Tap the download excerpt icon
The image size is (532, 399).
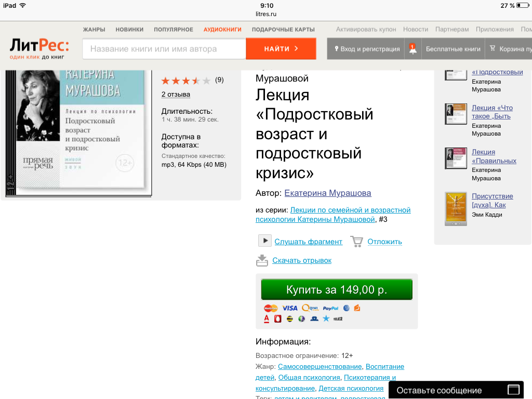pyautogui.click(x=262, y=260)
